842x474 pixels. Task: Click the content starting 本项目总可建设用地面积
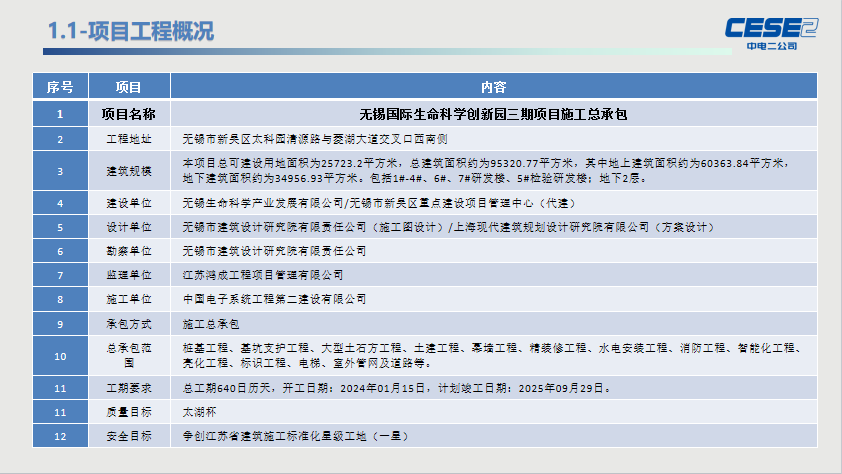(494, 171)
